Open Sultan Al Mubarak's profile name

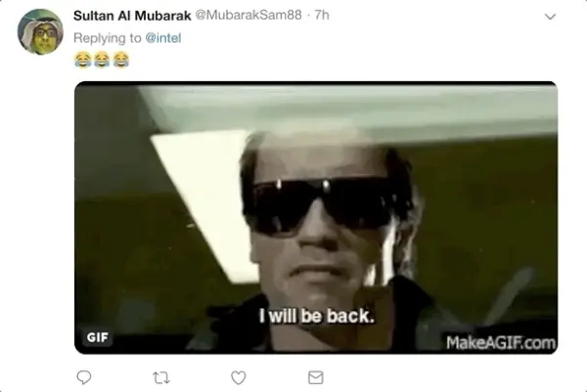pos(132,16)
